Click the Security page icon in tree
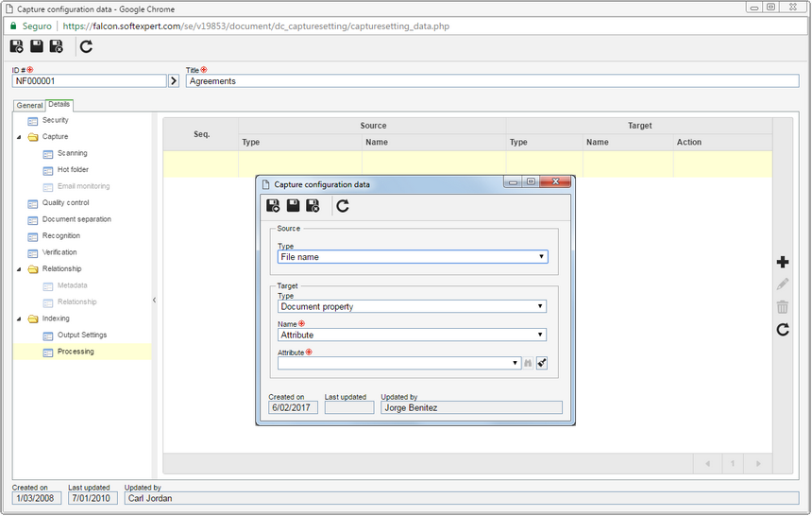The width and height of the screenshot is (812, 516). [33, 121]
